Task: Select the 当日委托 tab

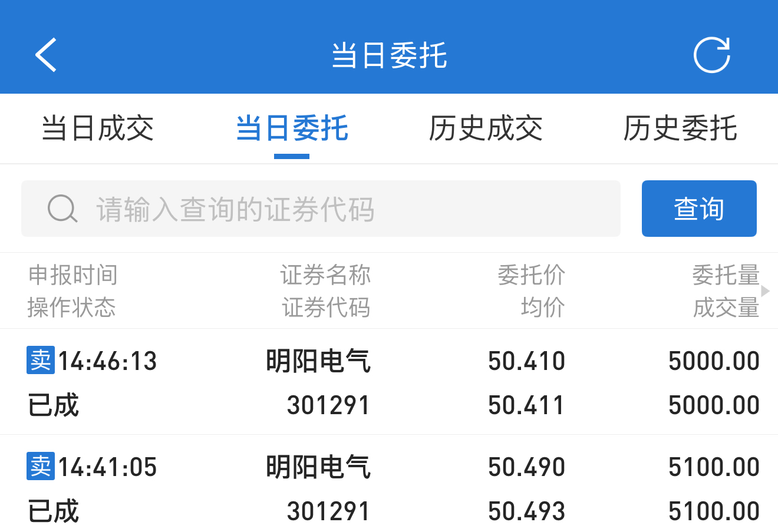Action: coord(292,128)
